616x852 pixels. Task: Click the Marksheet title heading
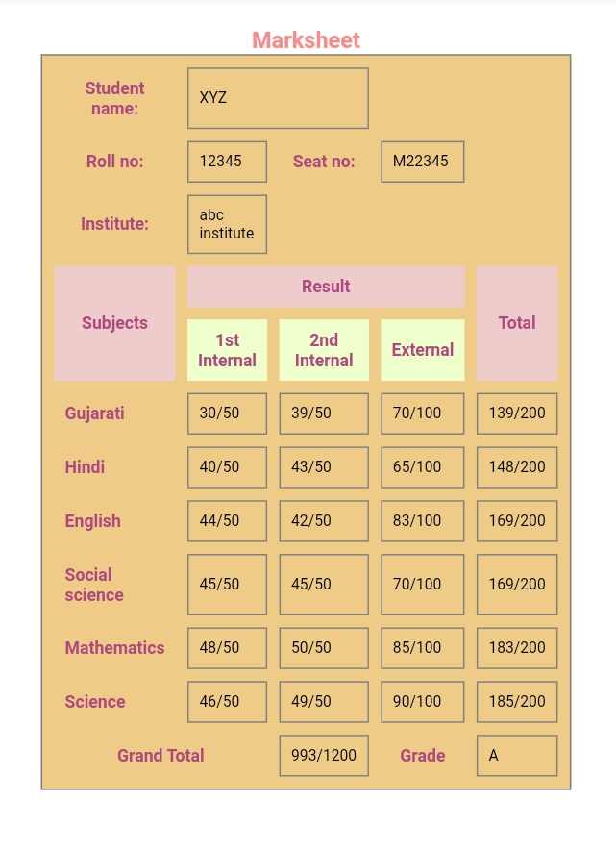[306, 40]
